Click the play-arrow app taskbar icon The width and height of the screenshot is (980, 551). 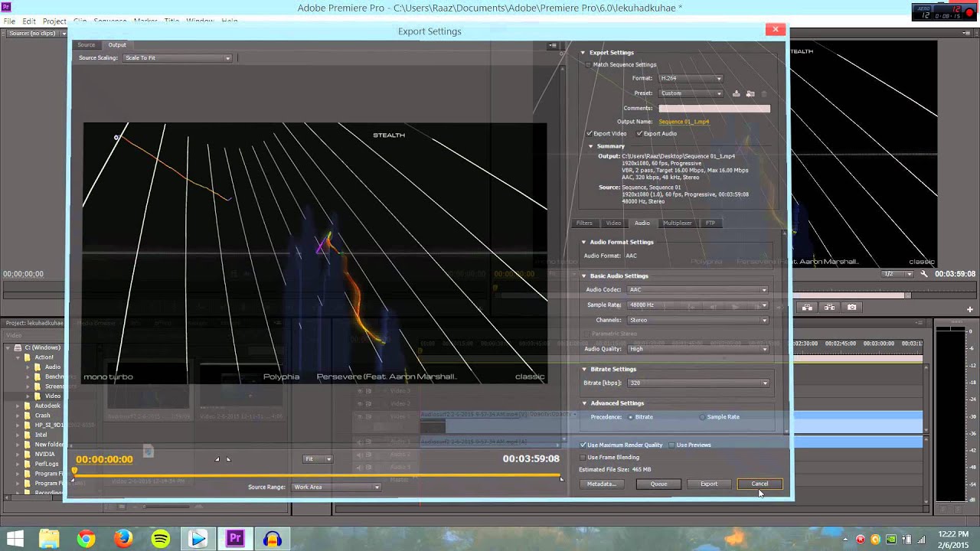[198, 539]
